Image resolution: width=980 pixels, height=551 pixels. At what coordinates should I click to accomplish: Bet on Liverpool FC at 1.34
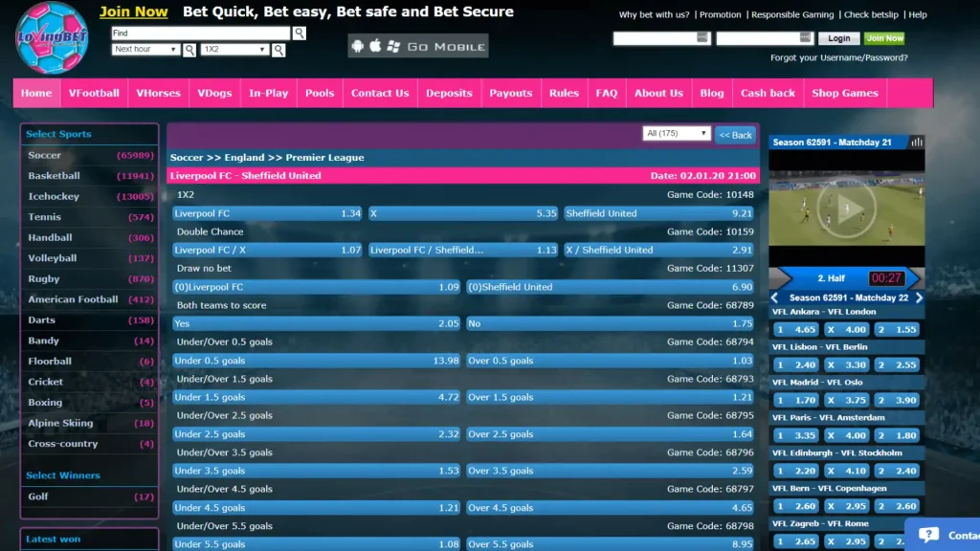268,213
